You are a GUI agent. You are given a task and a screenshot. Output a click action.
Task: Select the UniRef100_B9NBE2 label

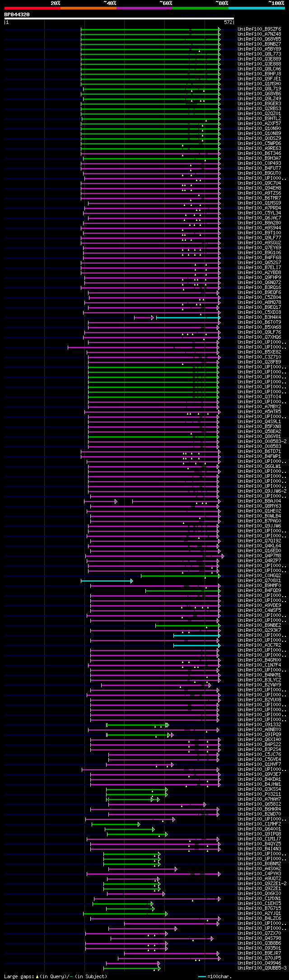259,625
